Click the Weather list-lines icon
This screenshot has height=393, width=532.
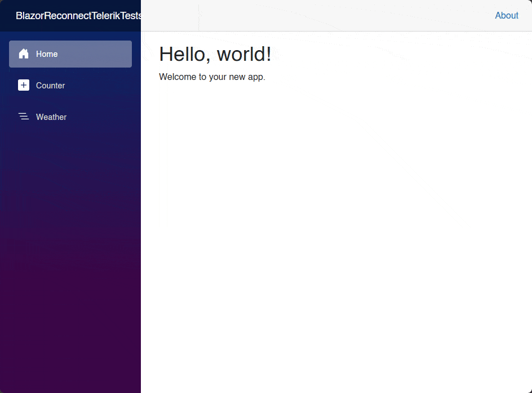pos(24,117)
